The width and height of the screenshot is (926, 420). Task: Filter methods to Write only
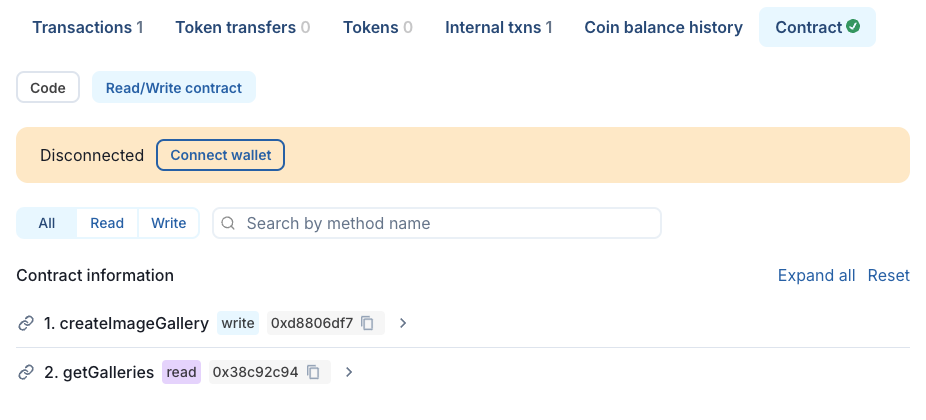point(169,223)
